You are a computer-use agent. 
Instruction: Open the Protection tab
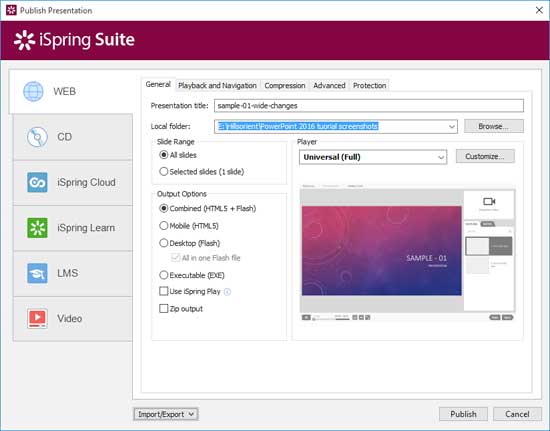click(x=369, y=86)
